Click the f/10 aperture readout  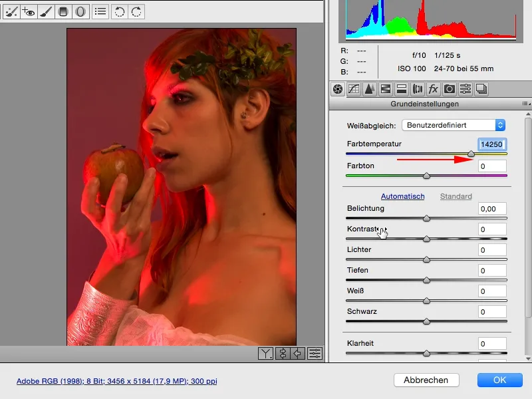pyautogui.click(x=419, y=55)
